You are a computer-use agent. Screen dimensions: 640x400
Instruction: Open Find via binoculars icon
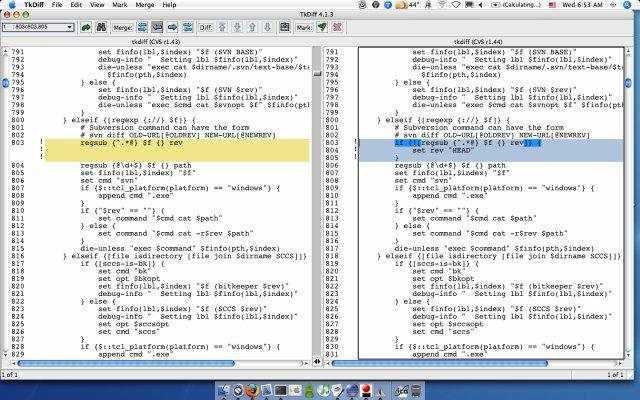pyautogui.click(x=101, y=27)
